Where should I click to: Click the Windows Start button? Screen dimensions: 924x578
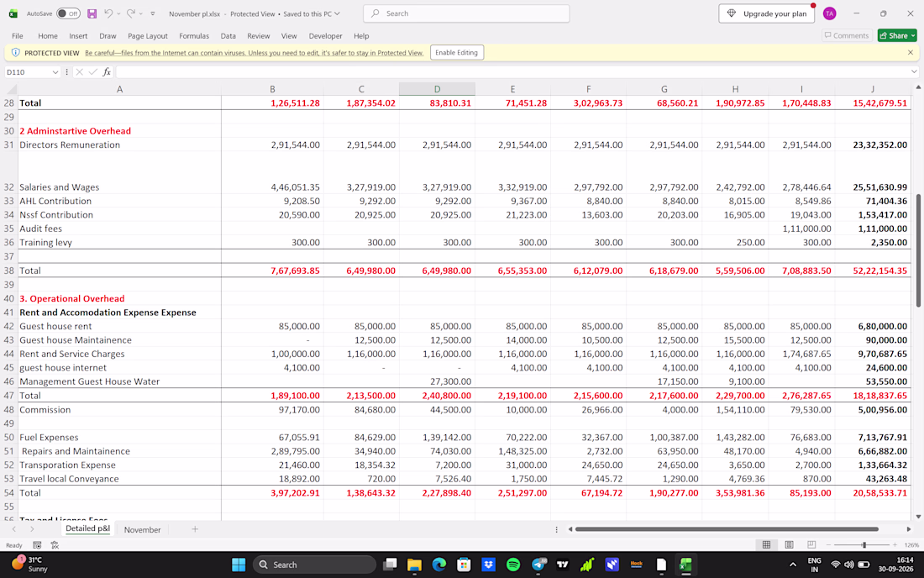coord(239,565)
